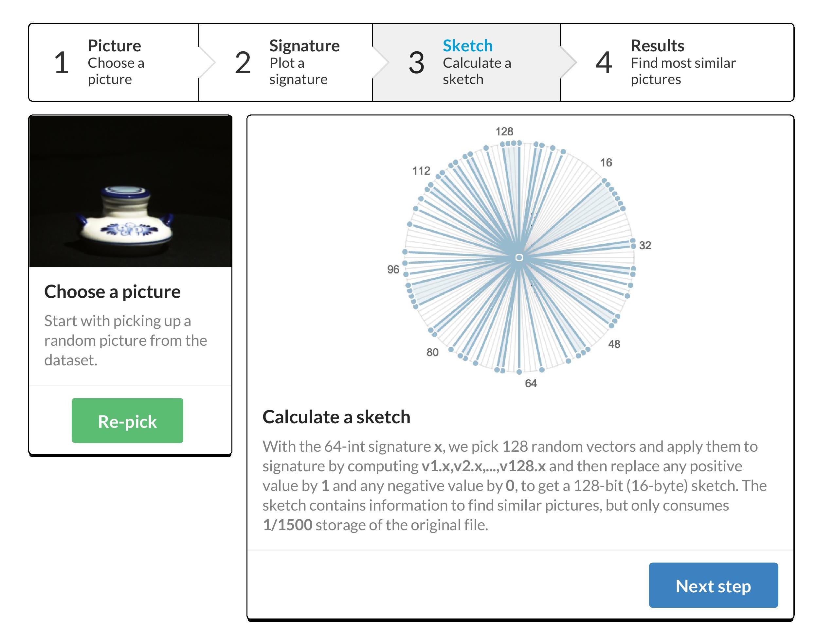Click the 16 axis label on chart

pos(606,163)
